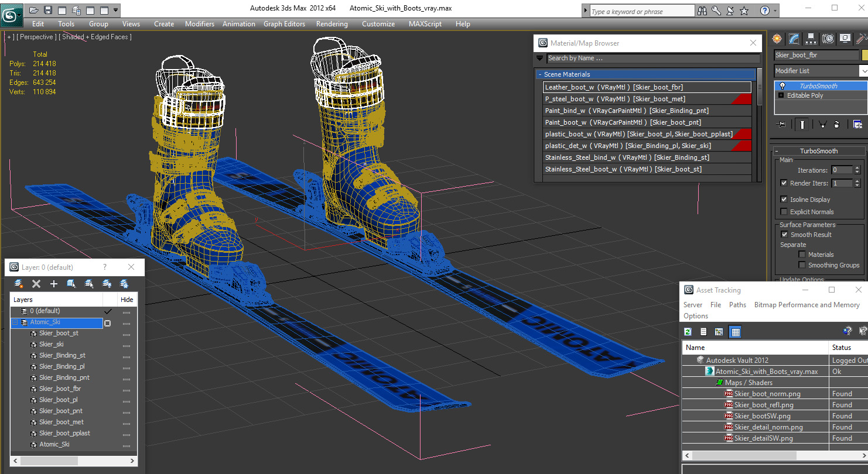Increase the Iterations spinner
The image size is (868, 474).
[857, 168]
